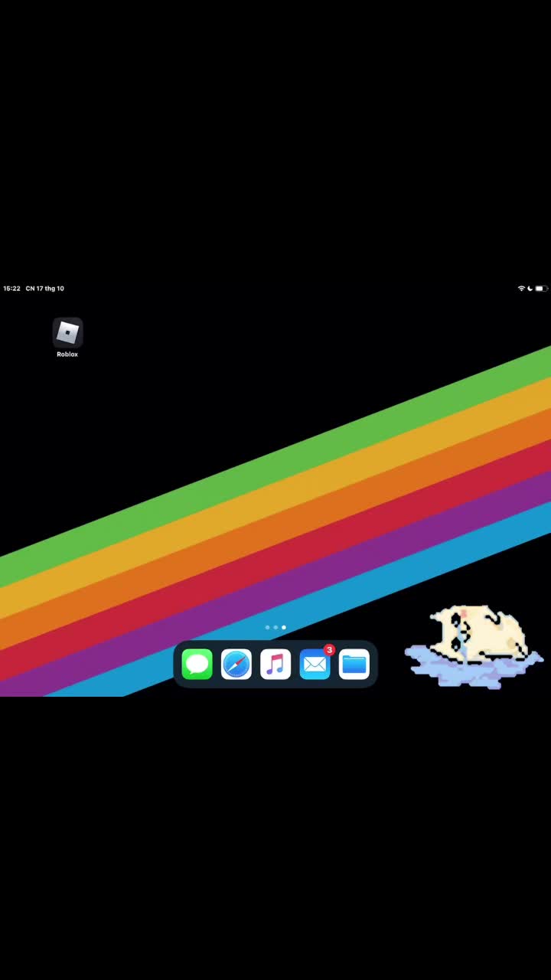Open Messages from the dock
The width and height of the screenshot is (551, 980).
197,665
